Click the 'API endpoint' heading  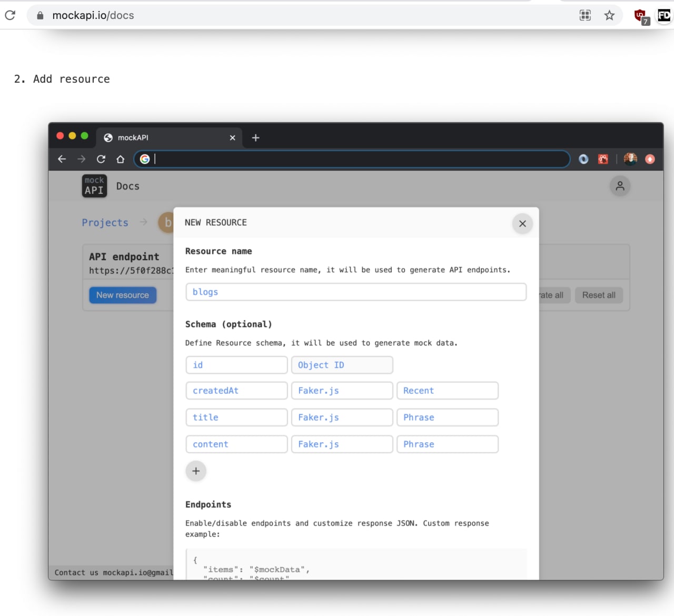[x=124, y=256]
